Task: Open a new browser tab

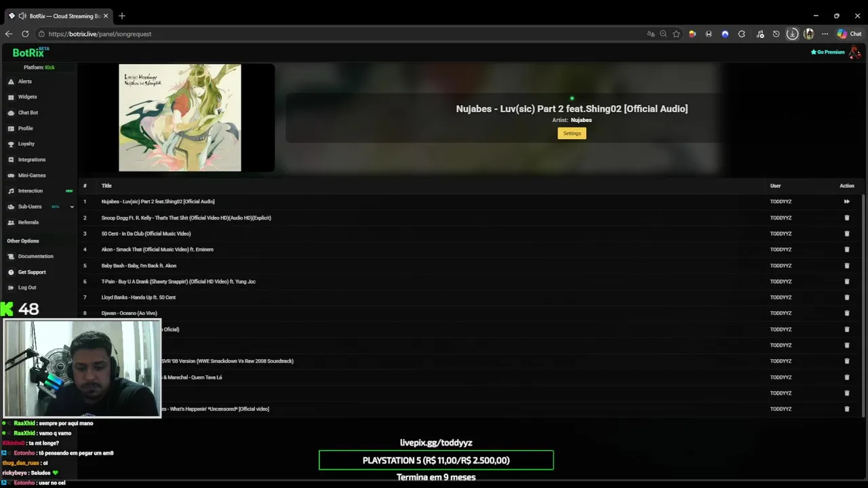Action: [x=122, y=16]
